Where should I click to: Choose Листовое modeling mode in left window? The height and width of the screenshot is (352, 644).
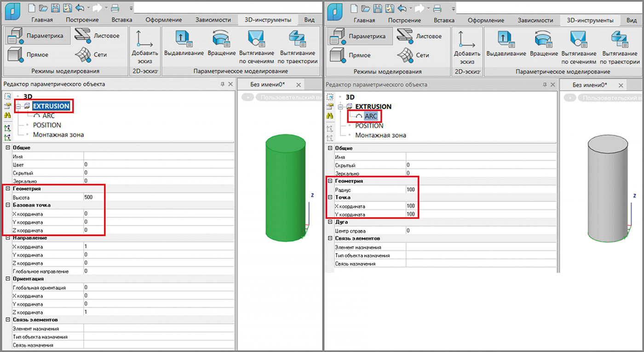coord(97,36)
